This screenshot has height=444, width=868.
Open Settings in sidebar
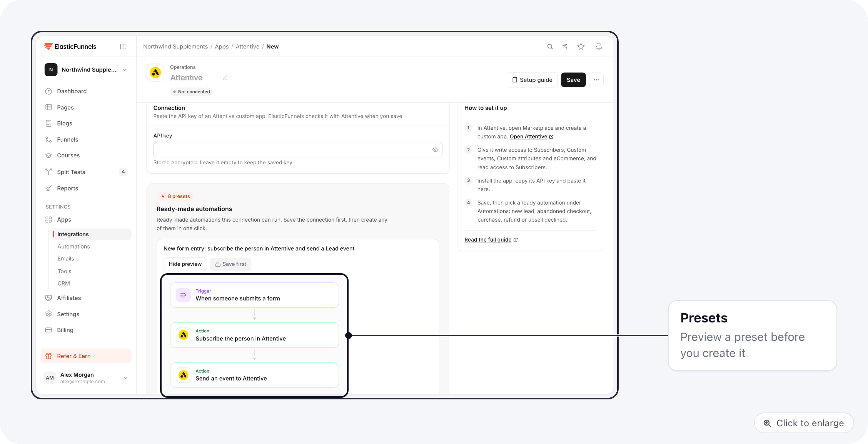click(x=86, y=314)
